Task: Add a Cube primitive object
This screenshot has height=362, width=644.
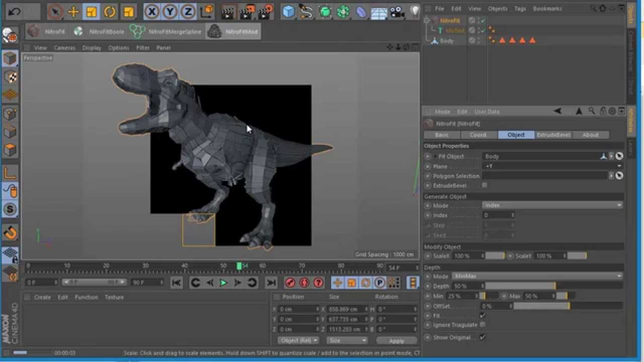Action: 288,11
